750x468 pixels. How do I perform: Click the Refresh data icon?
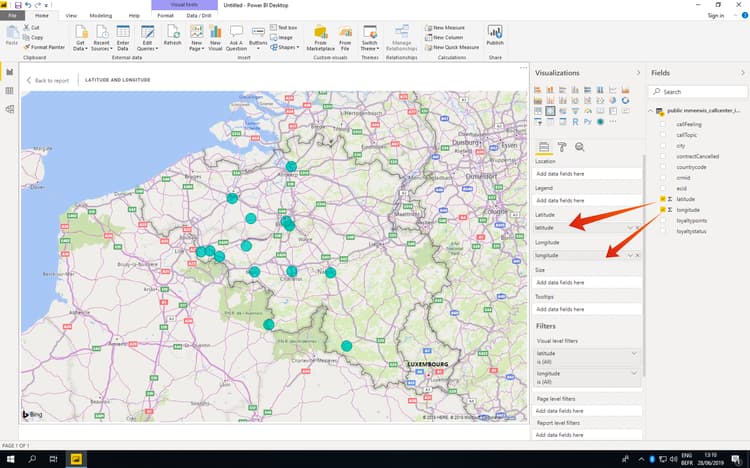pos(173,34)
